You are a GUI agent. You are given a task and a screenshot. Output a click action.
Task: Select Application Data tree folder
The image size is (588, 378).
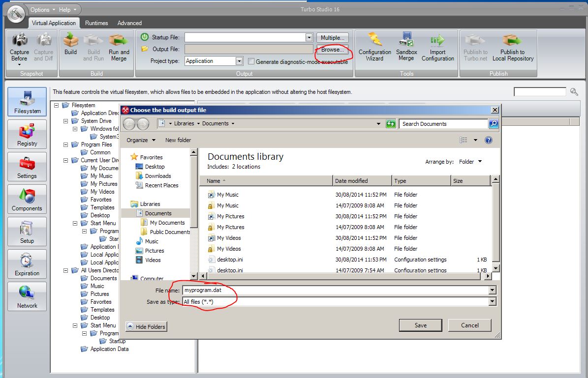pos(105,349)
